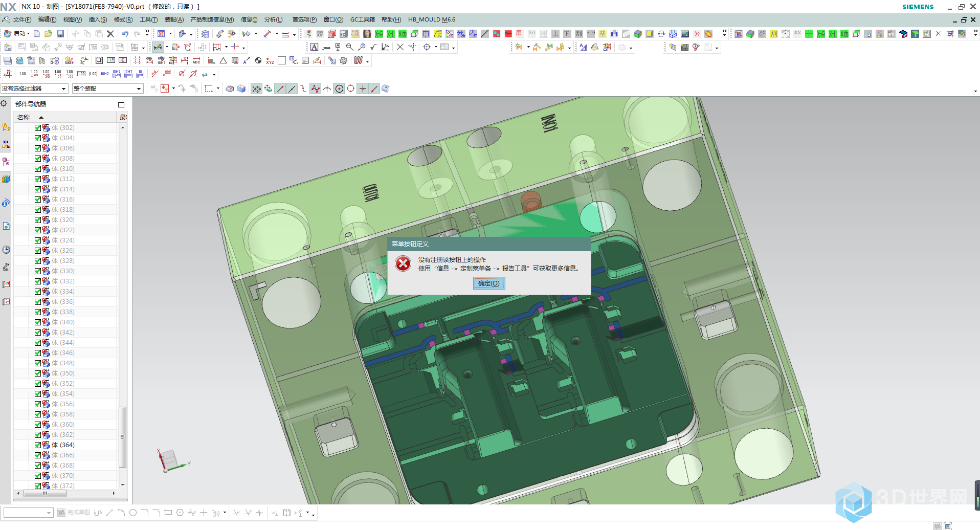Click the red 层 layer icon
This screenshot has height=530, width=980.
click(x=519, y=34)
